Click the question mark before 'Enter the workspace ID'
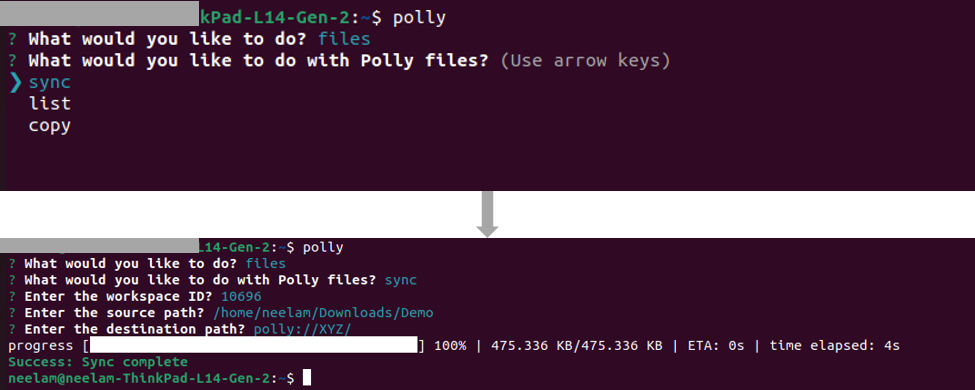Viewport: 975px width, 390px height. coord(12,297)
